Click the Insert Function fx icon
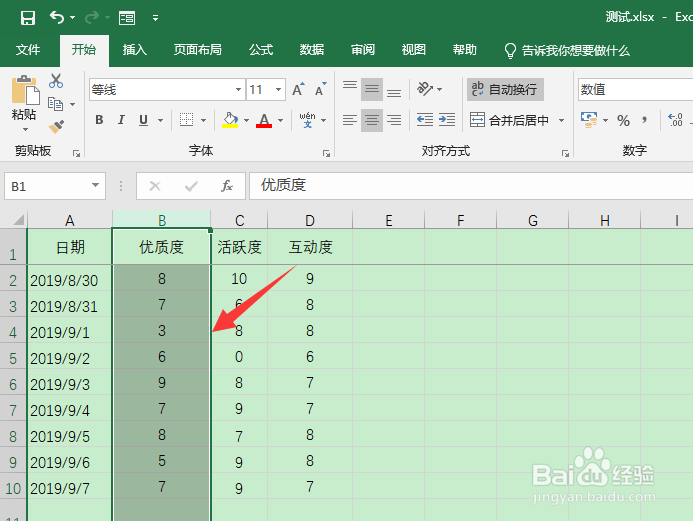The height and width of the screenshot is (521, 693). tap(227, 186)
